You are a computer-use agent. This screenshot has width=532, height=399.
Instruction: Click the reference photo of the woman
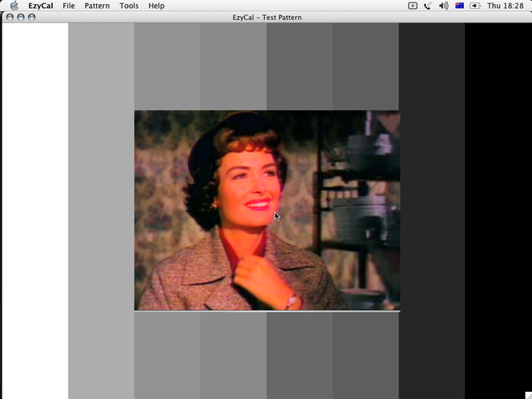click(267, 210)
